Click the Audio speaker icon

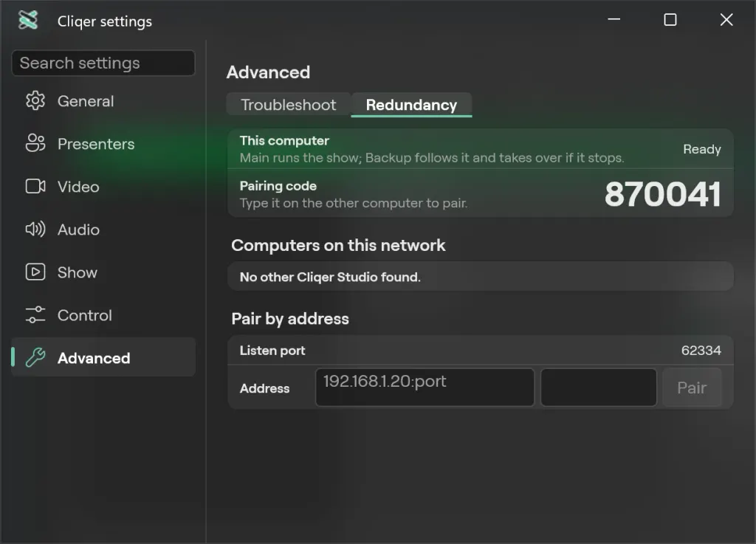(35, 229)
